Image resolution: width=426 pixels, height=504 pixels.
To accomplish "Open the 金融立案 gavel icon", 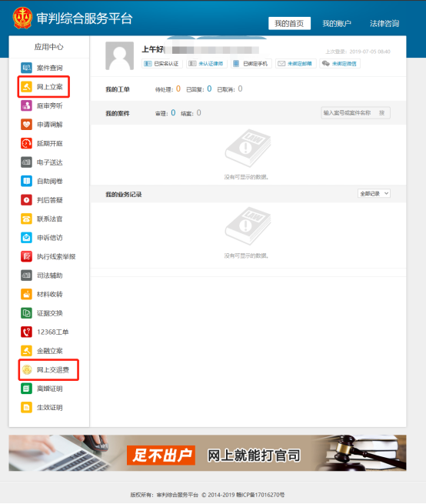I will [26, 351].
